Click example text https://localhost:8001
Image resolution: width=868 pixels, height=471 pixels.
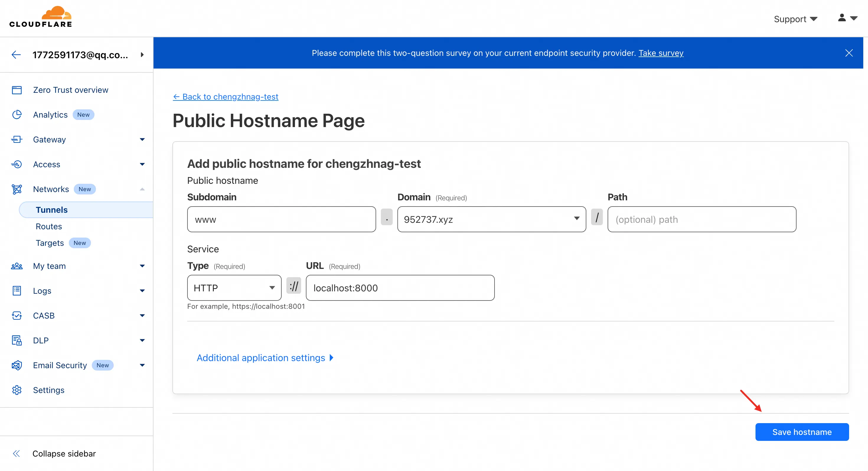268,306
